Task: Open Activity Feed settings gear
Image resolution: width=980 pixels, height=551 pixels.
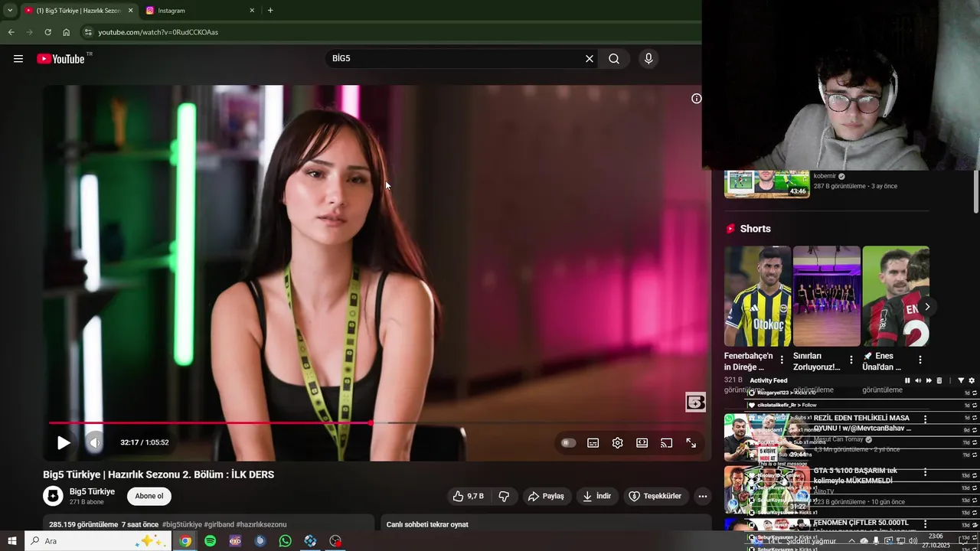Action: click(972, 380)
